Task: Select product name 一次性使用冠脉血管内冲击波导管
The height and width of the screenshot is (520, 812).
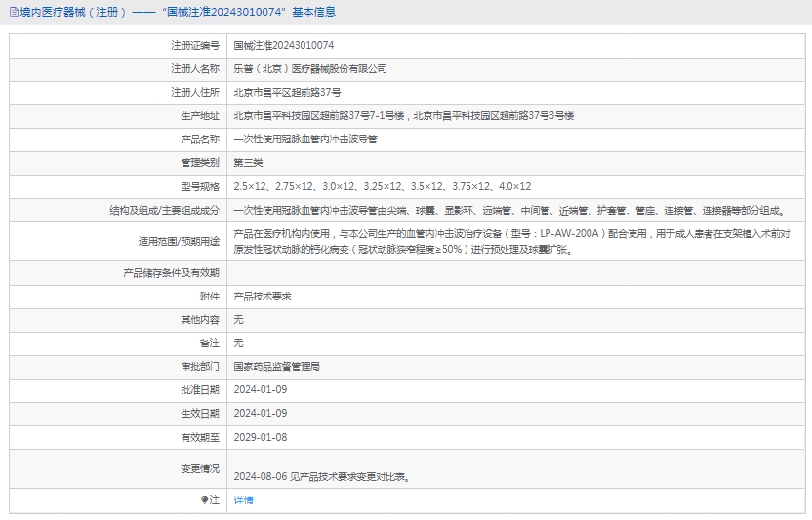Action: (x=304, y=140)
